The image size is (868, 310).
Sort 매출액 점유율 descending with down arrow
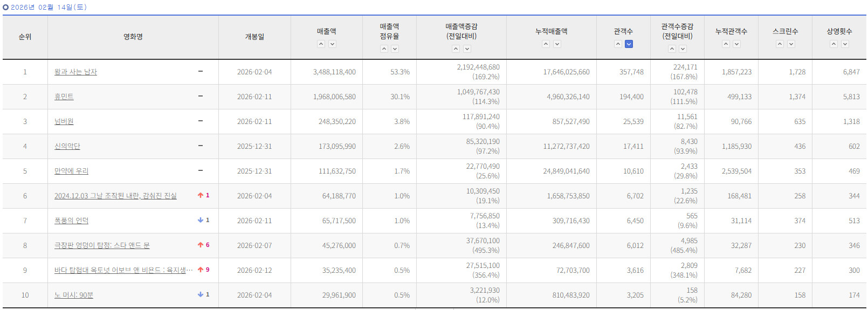coord(395,49)
